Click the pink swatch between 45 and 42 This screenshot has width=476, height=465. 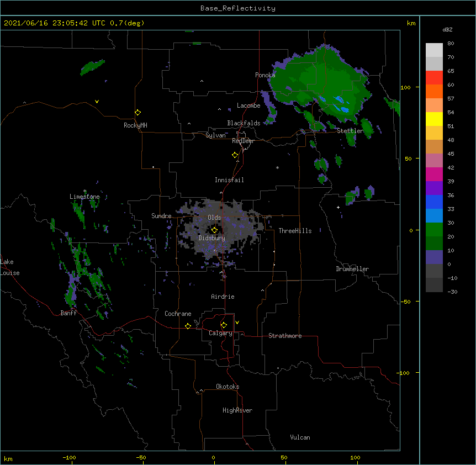(434, 160)
